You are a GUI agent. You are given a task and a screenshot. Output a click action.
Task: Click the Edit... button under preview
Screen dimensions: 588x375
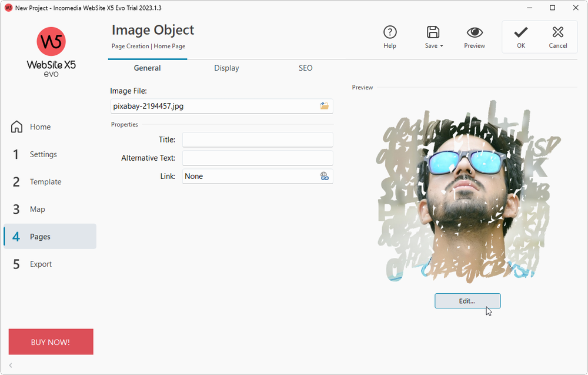click(x=467, y=301)
